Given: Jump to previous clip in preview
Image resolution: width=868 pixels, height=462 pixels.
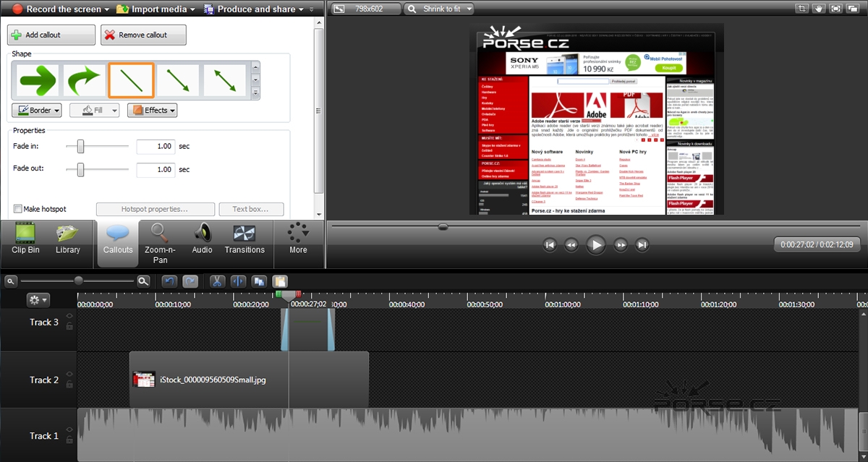Looking at the screenshot, I should click(550, 245).
